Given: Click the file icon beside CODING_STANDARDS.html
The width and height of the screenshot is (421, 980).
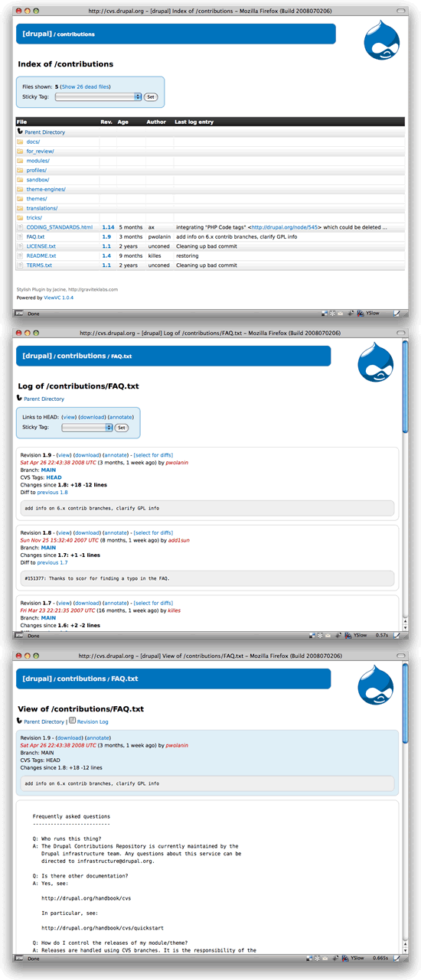Looking at the screenshot, I should pyautogui.click(x=21, y=227).
